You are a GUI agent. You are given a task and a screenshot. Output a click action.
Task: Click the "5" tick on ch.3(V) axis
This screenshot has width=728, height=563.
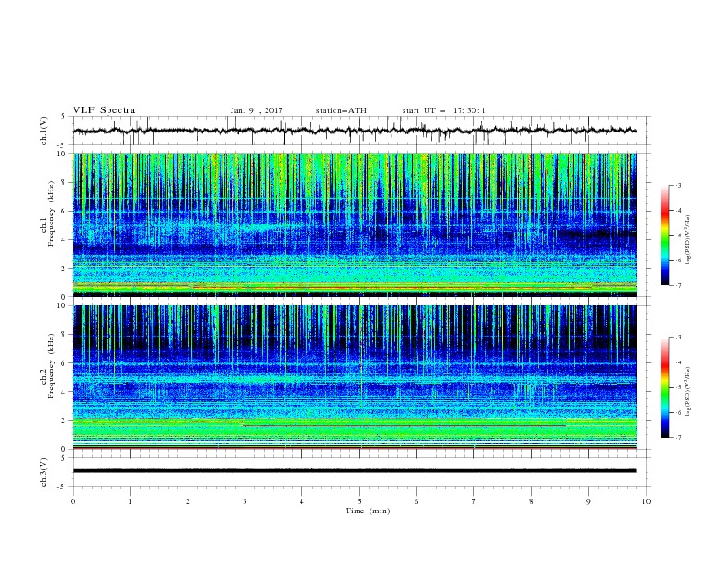click(x=63, y=458)
